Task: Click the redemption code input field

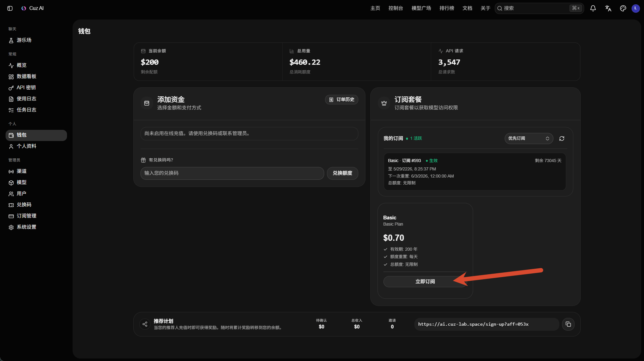Action: 232,173
